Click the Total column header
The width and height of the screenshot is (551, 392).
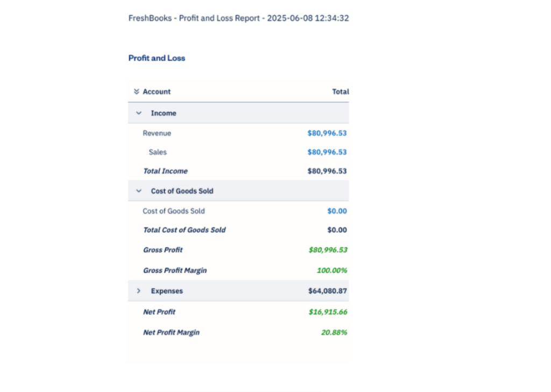point(340,91)
